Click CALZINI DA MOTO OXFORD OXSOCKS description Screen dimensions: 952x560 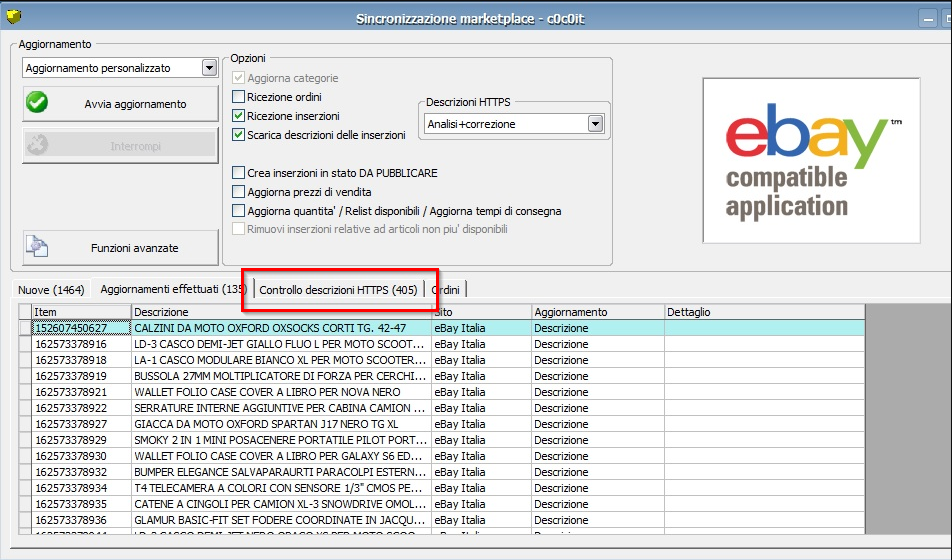click(281, 328)
